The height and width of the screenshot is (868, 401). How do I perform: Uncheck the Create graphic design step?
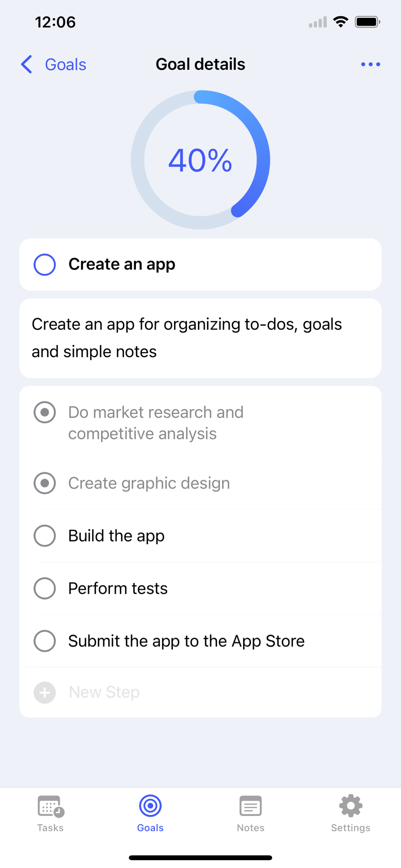tap(45, 483)
